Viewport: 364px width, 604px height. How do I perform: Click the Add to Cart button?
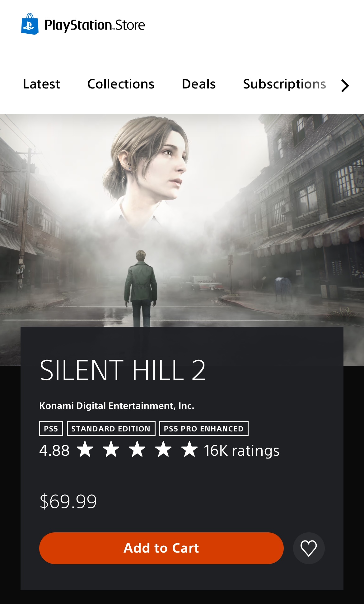point(161,548)
